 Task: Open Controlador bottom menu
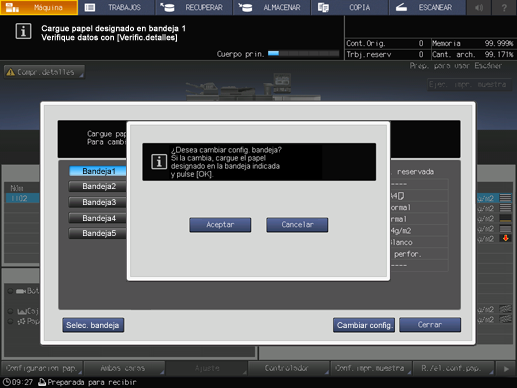pos(288,368)
